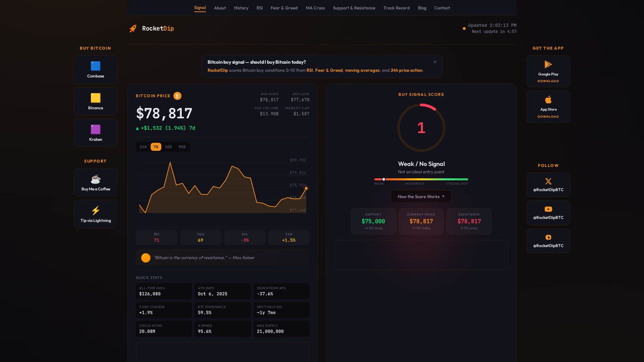Screen dimensions: 644x362
Task: Click moving averages link in banner
Action: (362, 70)
